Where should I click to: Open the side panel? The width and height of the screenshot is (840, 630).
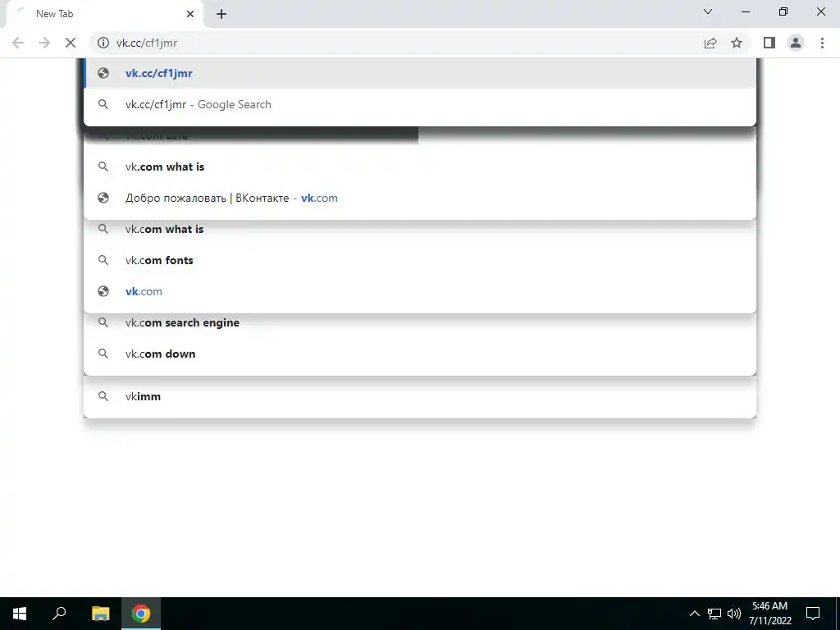click(769, 43)
